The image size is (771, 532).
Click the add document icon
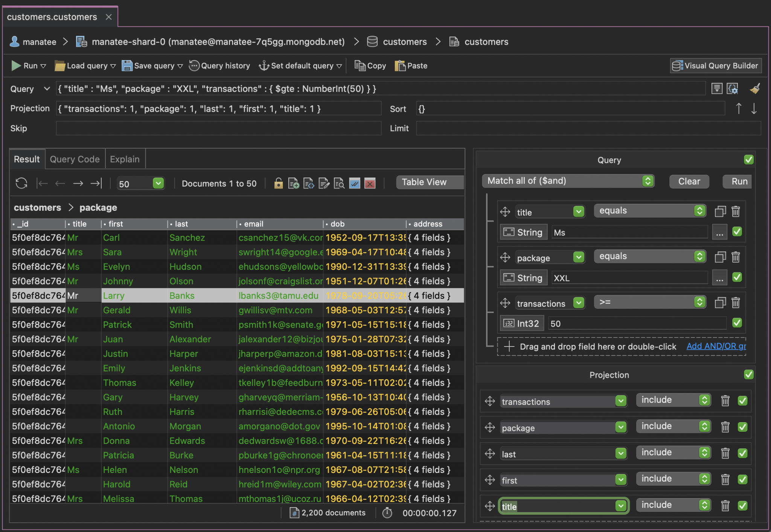click(293, 183)
